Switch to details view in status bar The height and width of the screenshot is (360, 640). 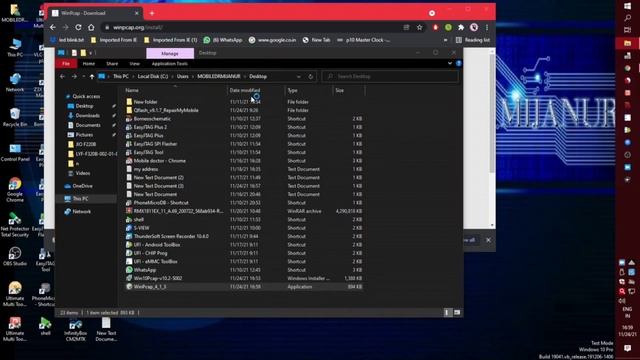(447, 312)
